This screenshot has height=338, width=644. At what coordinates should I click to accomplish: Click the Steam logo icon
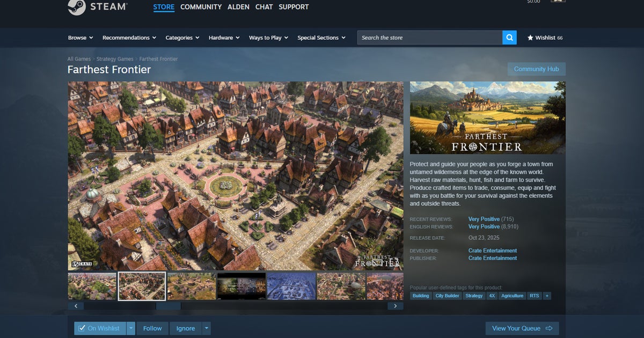pyautogui.click(x=76, y=8)
